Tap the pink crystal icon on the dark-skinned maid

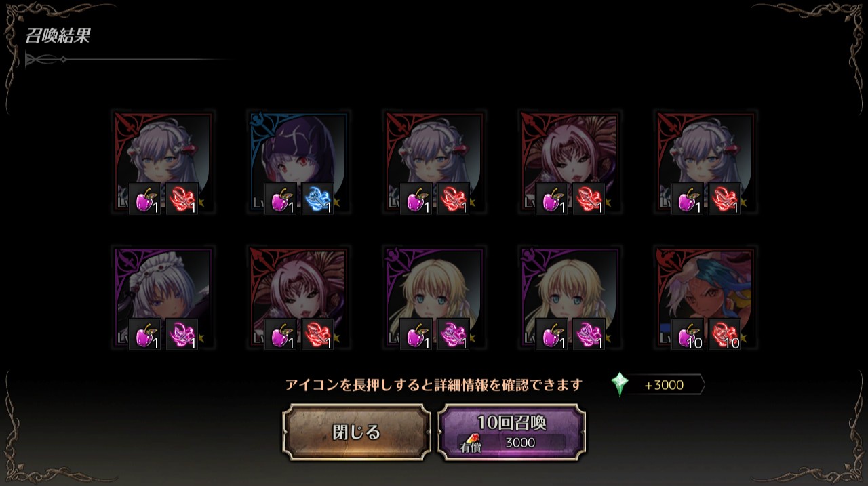tap(182, 335)
